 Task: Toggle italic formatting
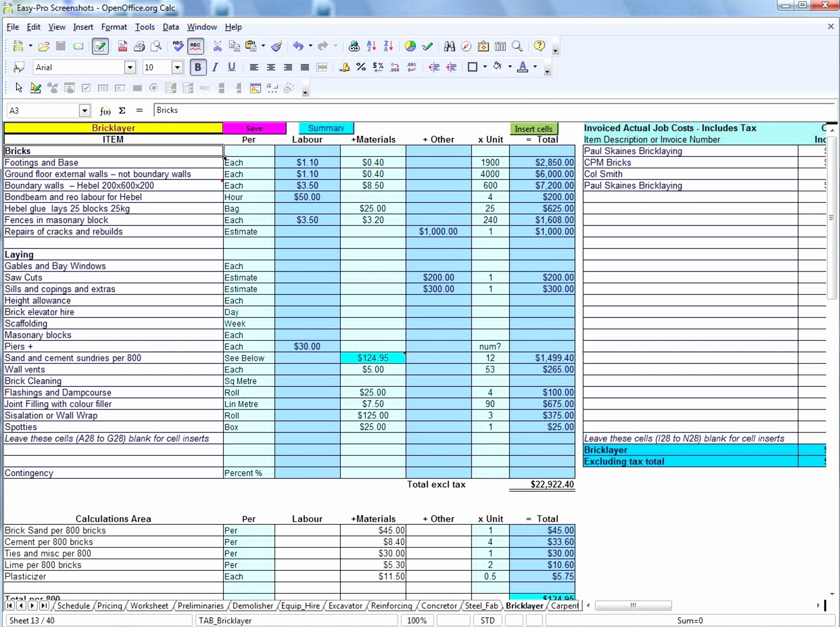coord(215,67)
